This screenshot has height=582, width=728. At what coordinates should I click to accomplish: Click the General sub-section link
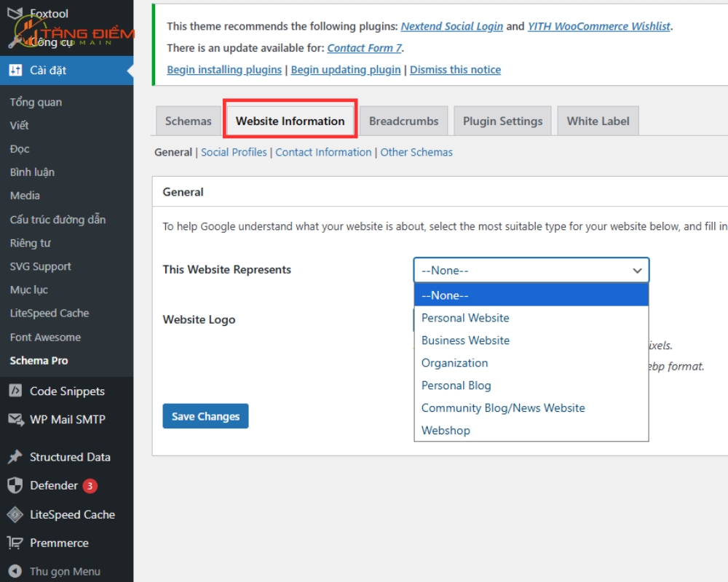(173, 152)
